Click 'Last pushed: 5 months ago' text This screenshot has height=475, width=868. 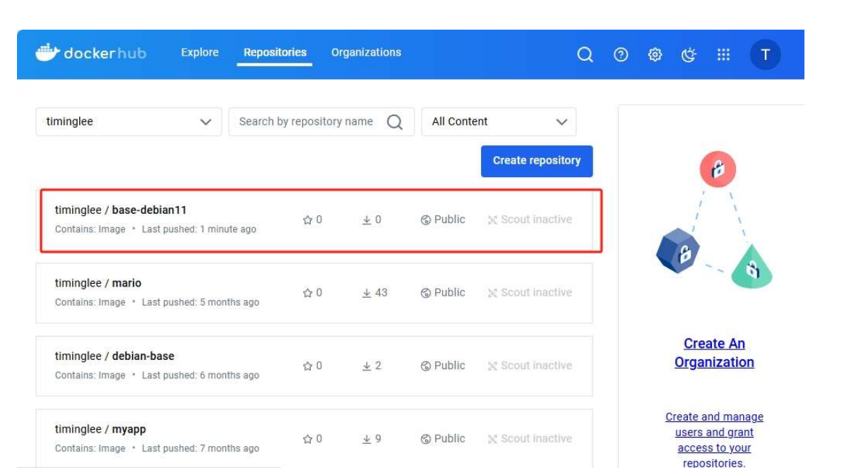point(201,303)
